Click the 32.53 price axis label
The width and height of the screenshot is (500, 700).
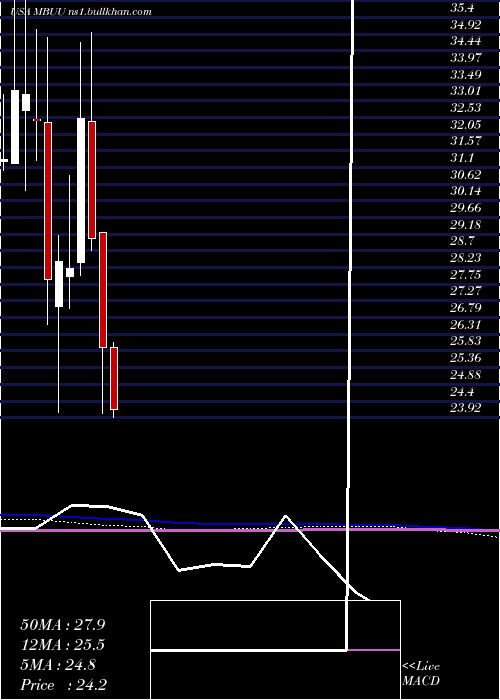(466, 108)
